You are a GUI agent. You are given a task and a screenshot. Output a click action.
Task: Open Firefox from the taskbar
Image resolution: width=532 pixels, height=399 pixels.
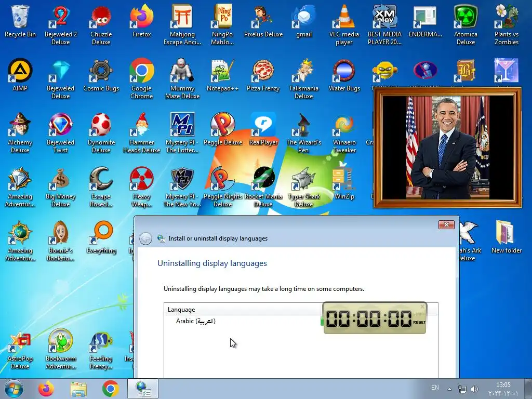click(46, 389)
